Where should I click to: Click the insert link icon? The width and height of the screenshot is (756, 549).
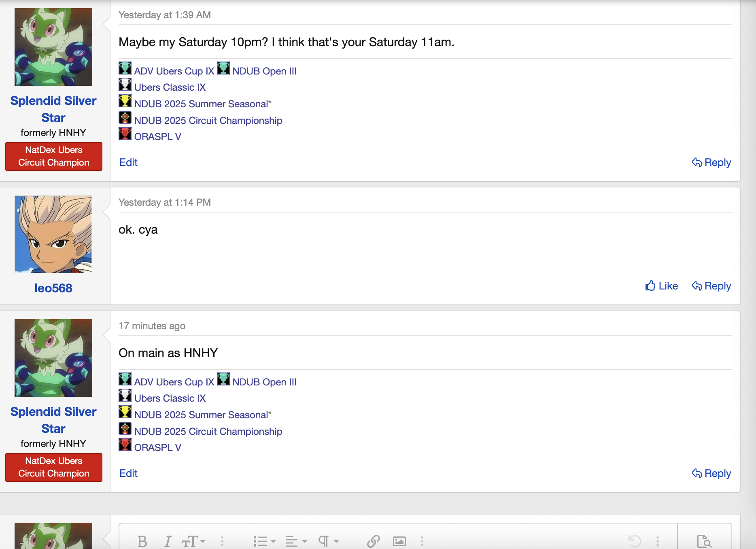[373, 541]
